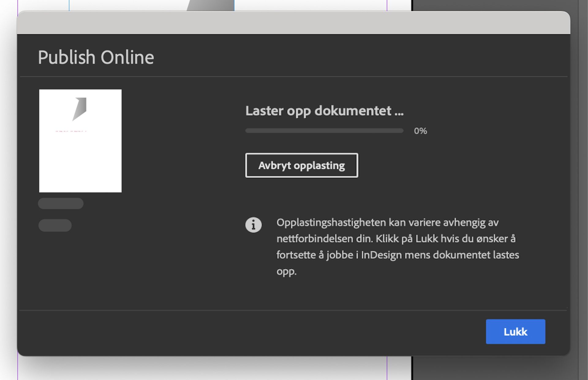This screenshot has width=588, height=380.
Task: Click the document preview thumbnail
Action: pos(80,140)
